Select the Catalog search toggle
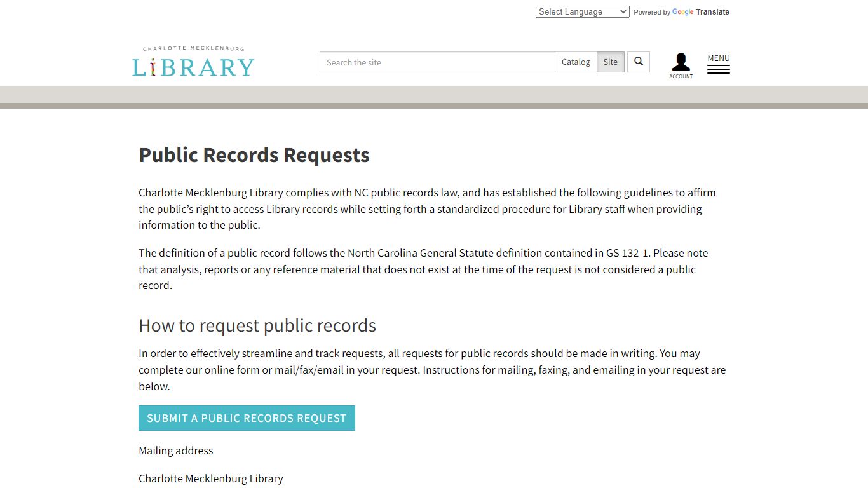 (576, 62)
